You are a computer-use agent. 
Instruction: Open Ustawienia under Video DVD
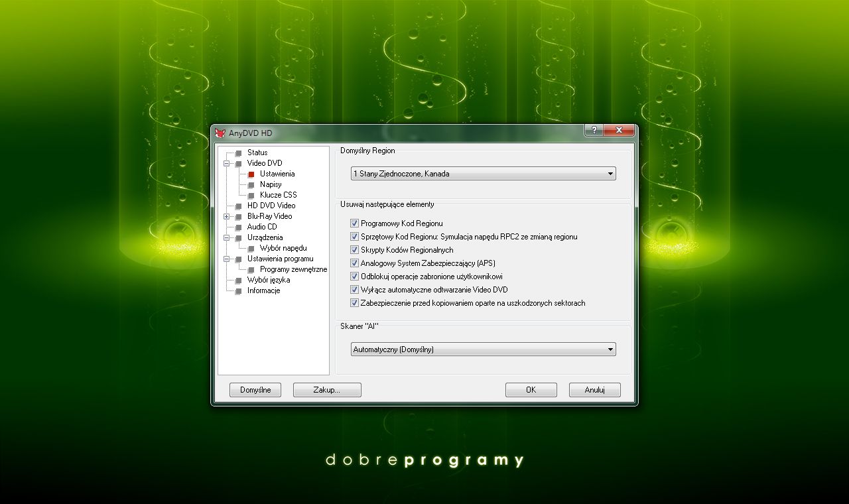(x=277, y=174)
